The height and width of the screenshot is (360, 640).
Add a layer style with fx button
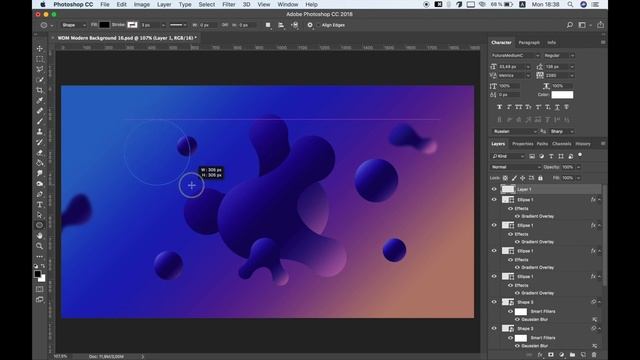coord(540,355)
